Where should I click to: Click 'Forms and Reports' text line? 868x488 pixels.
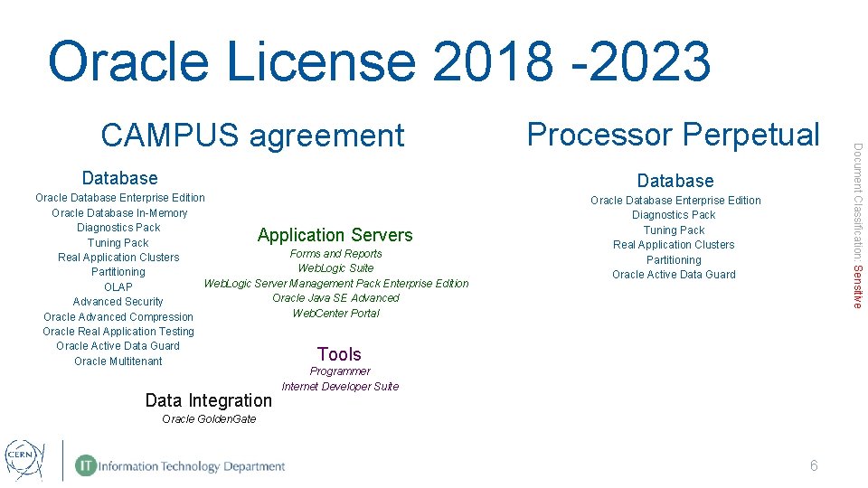pyautogui.click(x=336, y=253)
